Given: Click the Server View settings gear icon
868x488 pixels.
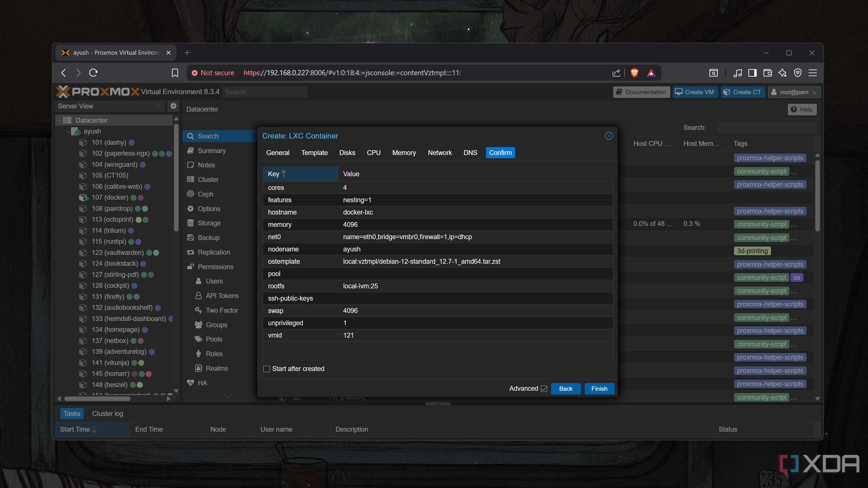Looking at the screenshot, I should click(x=173, y=106).
